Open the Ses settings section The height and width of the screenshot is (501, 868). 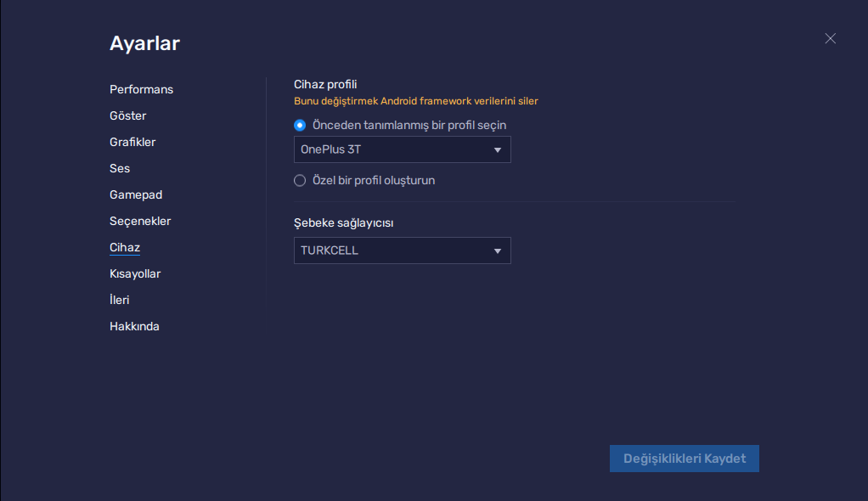coord(120,168)
